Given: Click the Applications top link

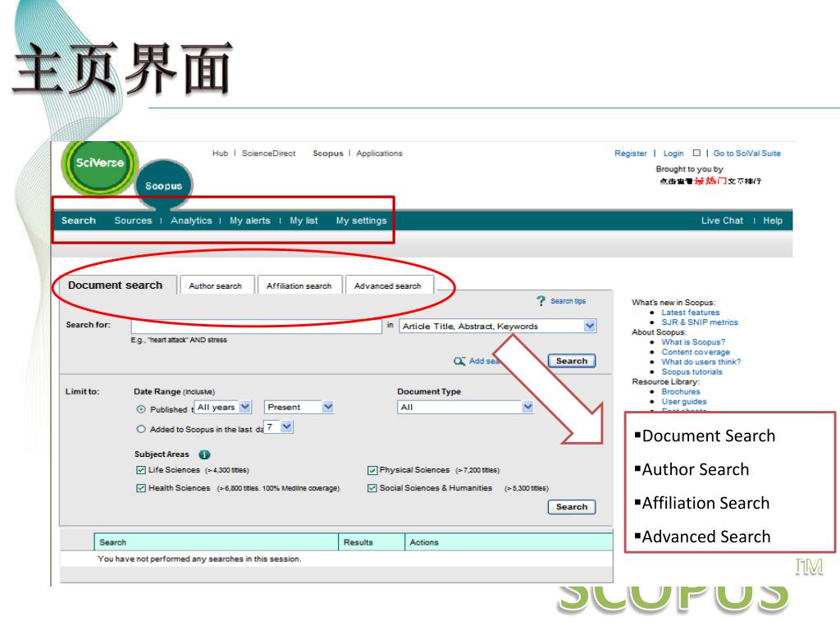Looking at the screenshot, I should (x=379, y=153).
